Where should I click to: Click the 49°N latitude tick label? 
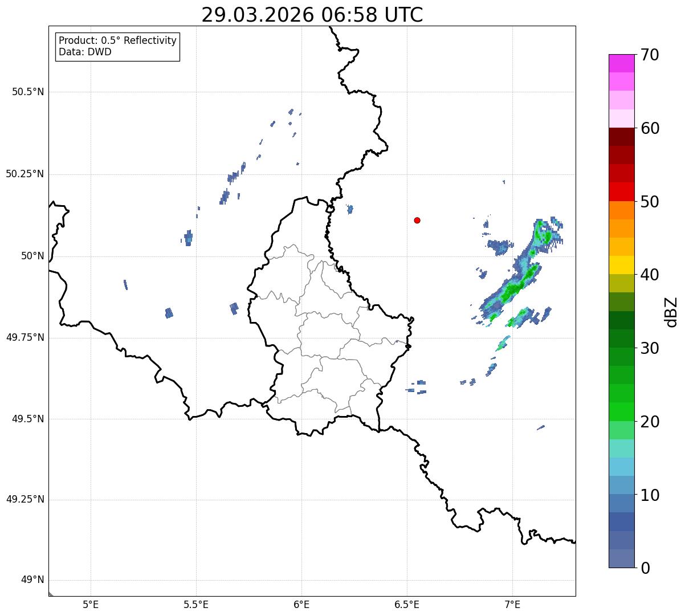(32, 580)
